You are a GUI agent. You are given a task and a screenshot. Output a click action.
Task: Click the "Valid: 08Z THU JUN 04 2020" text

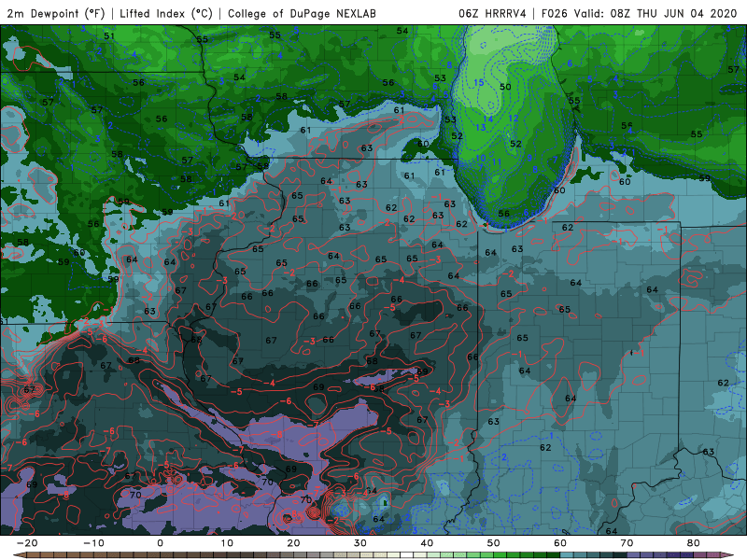pos(655,13)
